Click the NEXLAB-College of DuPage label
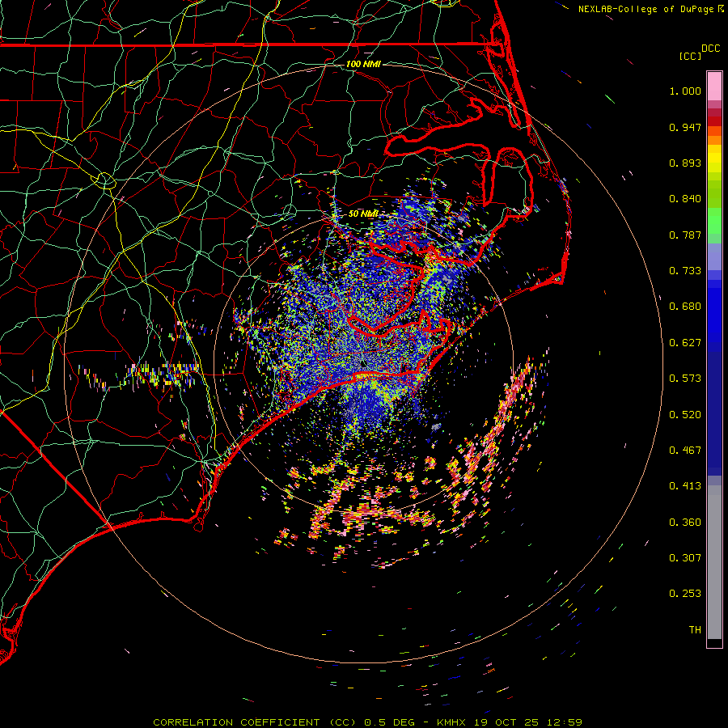 645,9
